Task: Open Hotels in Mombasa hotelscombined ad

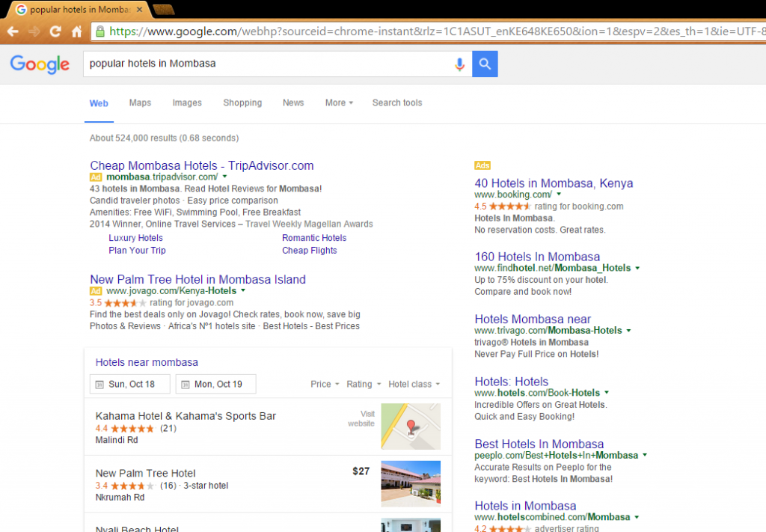Action: (x=525, y=506)
